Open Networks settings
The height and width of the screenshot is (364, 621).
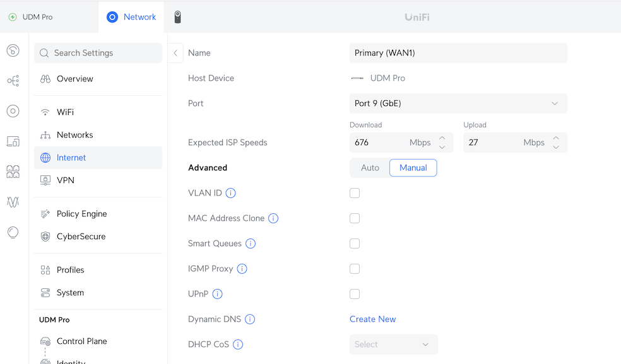tap(98, 135)
